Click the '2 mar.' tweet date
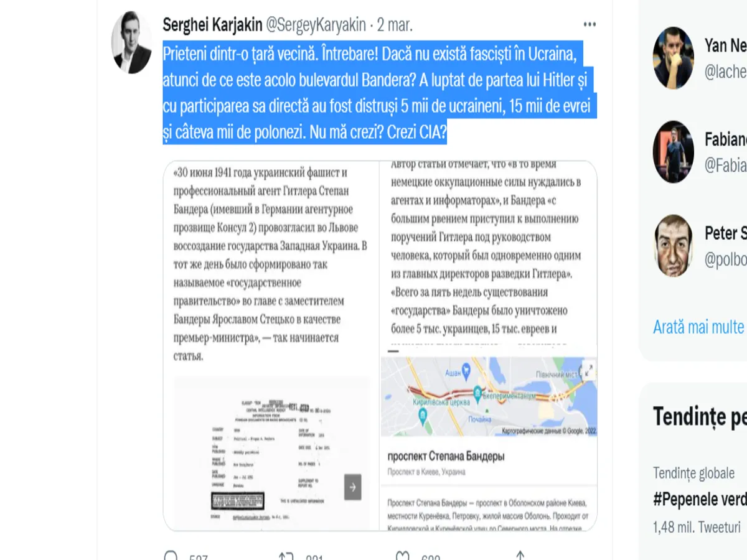Viewport: 747px width, 560px height. pos(395,25)
